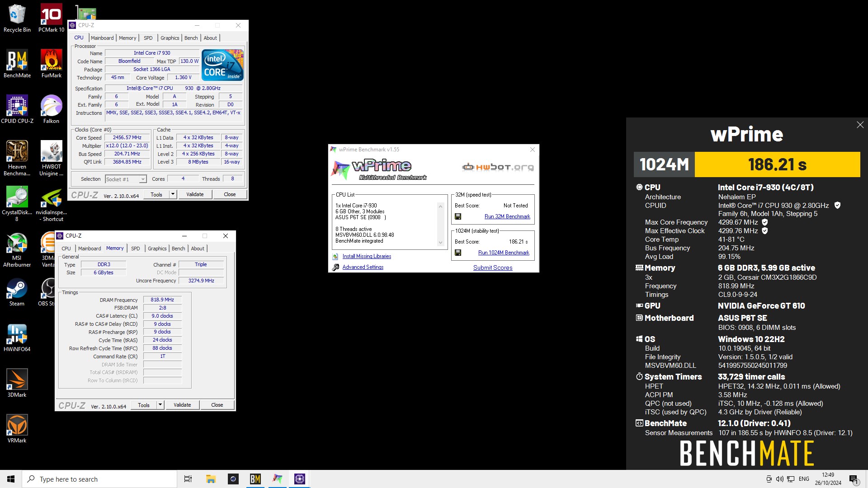Viewport: 868px width, 488px height.
Task: Open Task View on the taskbar
Action: coord(188,479)
